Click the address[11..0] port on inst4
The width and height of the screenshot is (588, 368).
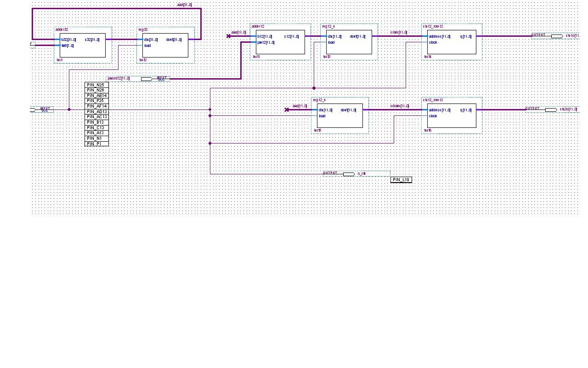439,36
